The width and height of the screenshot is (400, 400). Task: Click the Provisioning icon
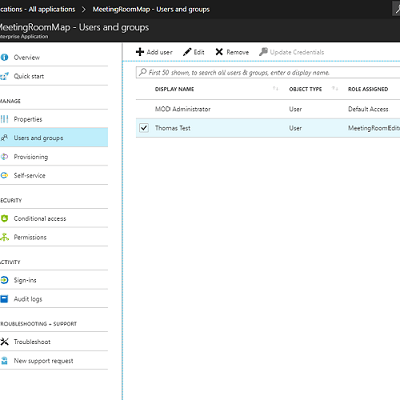[4, 157]
